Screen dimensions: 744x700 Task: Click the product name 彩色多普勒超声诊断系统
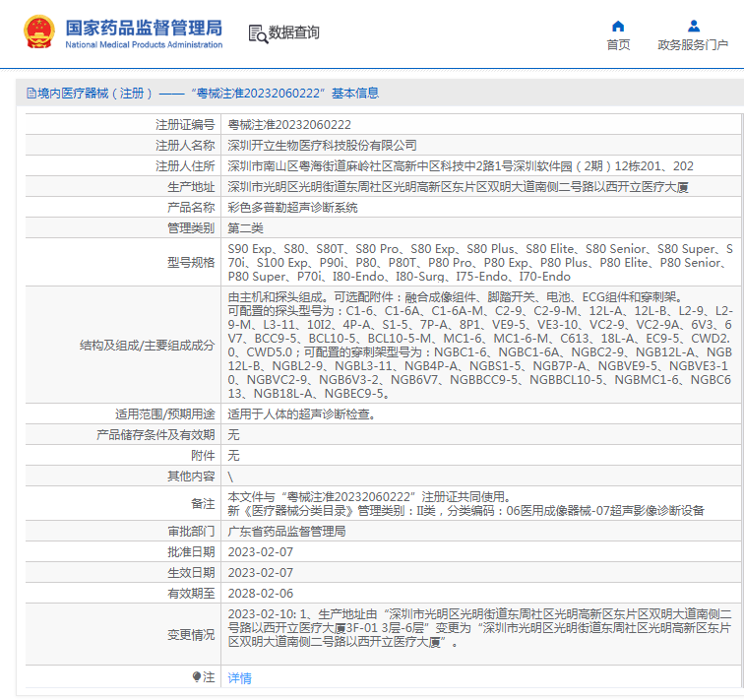[x=292, y=208]
